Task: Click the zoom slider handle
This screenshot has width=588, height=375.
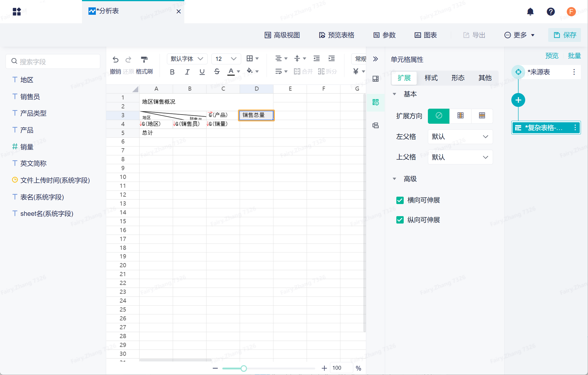Action: [x=244, y=368]
